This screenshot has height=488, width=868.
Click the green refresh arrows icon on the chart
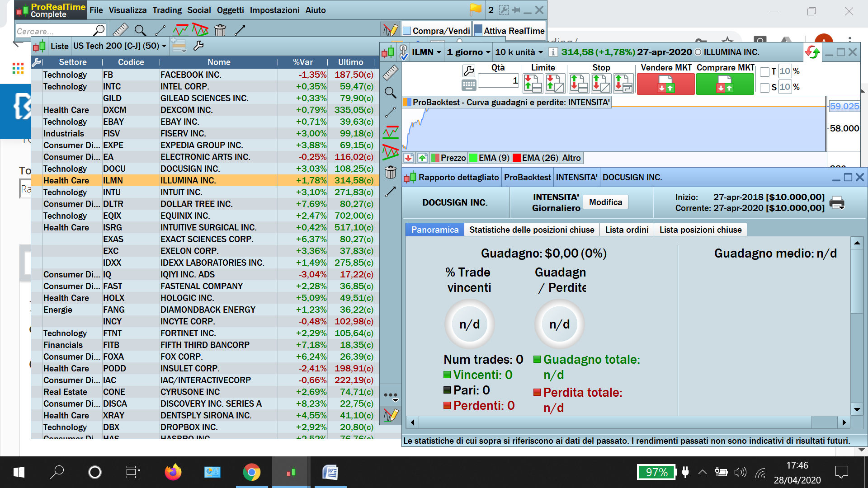click(812, 52)
